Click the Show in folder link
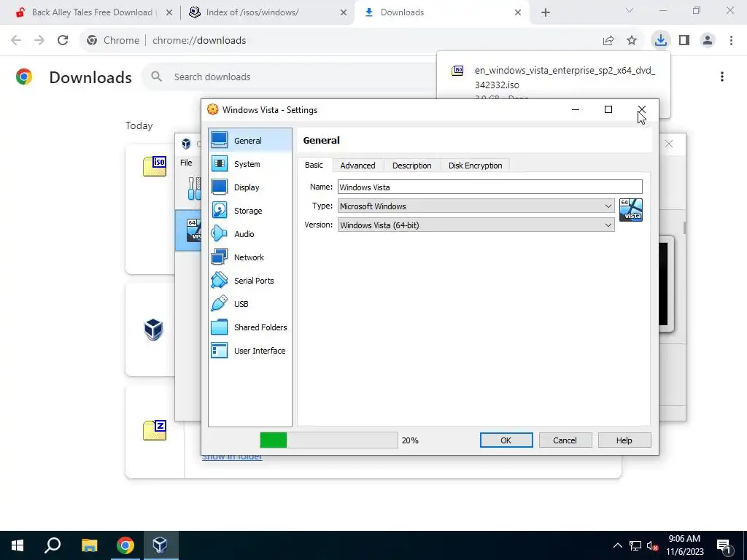The height and width of the screenshot is (560, 747). (x=232, y=456)
